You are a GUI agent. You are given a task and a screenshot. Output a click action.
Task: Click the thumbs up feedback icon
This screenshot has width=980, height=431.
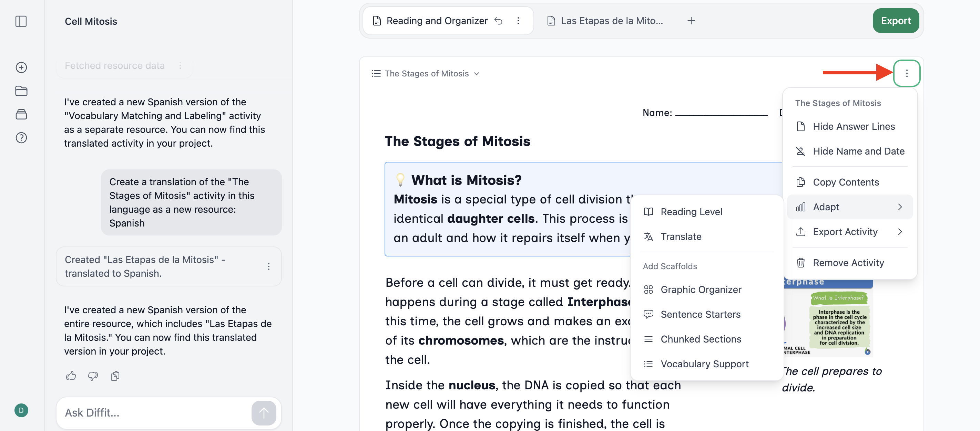pyautogui.click(x=71, y=376)
